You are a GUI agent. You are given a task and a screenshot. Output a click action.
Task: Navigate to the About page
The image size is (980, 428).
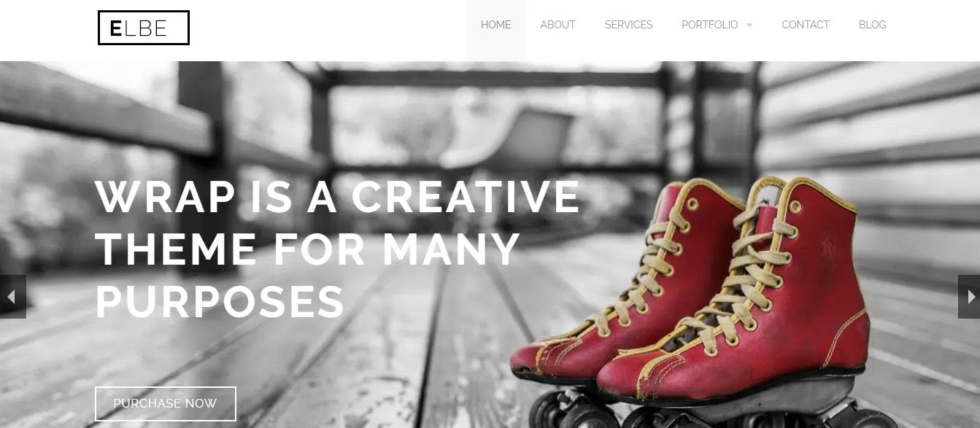(x=558, y=25)
